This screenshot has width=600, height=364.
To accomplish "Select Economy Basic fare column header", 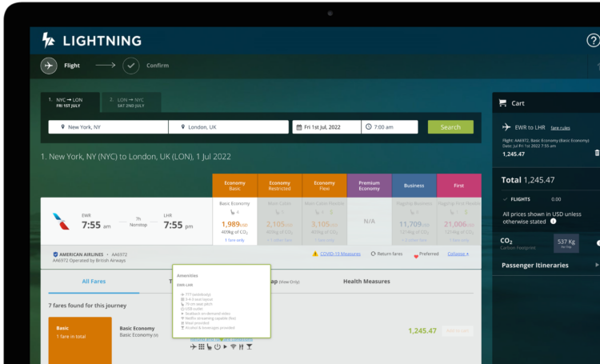I will [234, 186].
